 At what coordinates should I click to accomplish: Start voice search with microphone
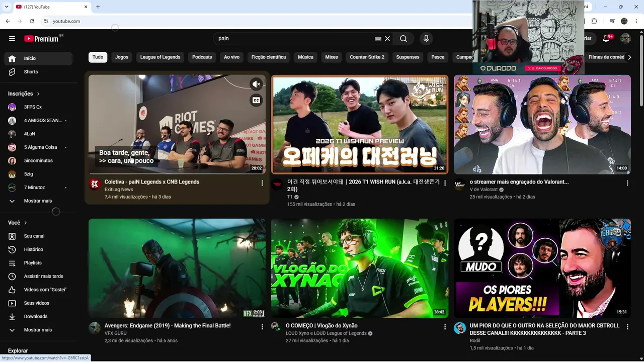click(426, 39)
